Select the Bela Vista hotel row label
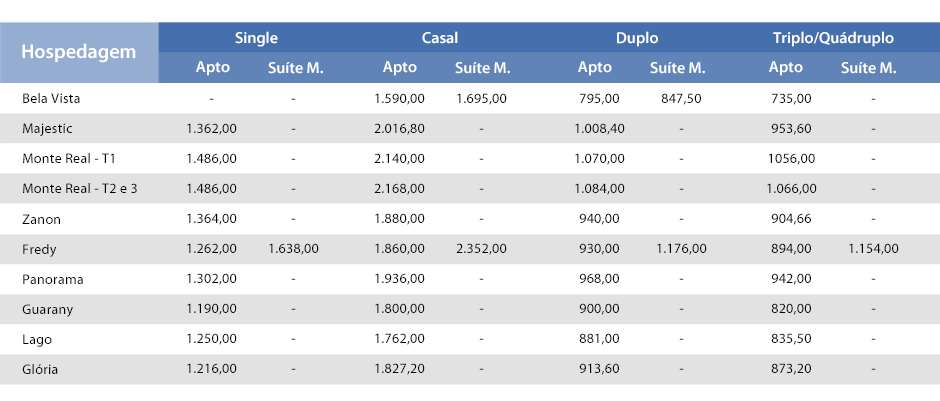 click(51, 98)
